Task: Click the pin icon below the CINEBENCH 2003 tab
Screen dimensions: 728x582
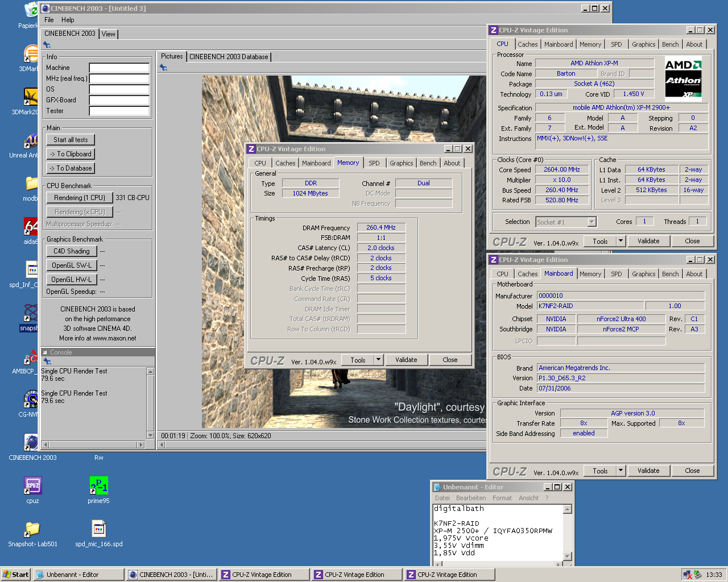Action: (x=47, y=44)
